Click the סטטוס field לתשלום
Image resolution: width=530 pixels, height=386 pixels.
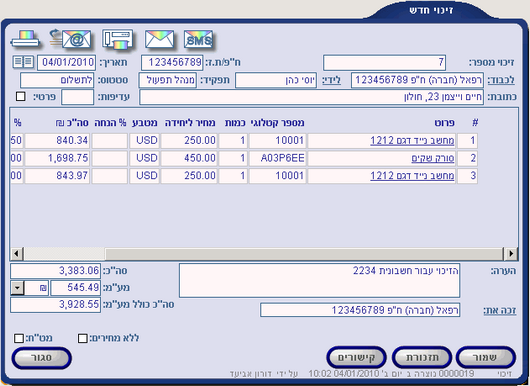(57, 80)
